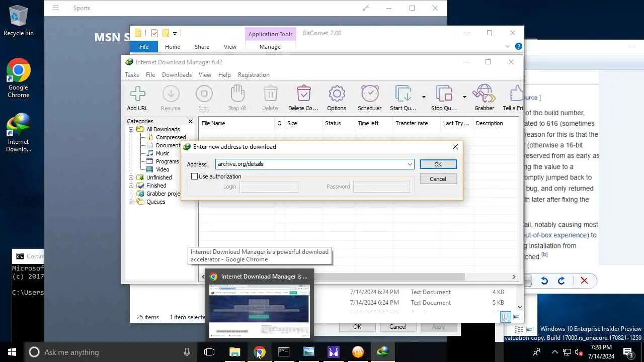Click Chrome icon on the taskbar
Screen dimensions: 644x362
[259, 352]
